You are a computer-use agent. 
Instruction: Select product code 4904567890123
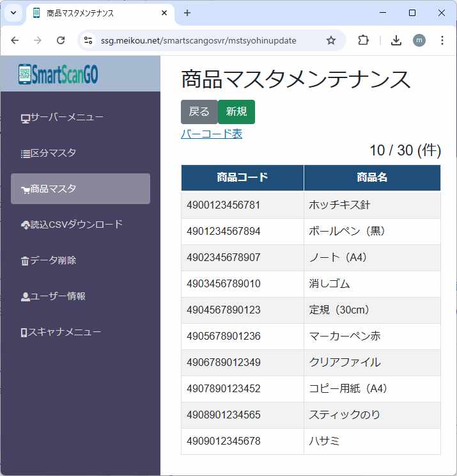(224, 310)
